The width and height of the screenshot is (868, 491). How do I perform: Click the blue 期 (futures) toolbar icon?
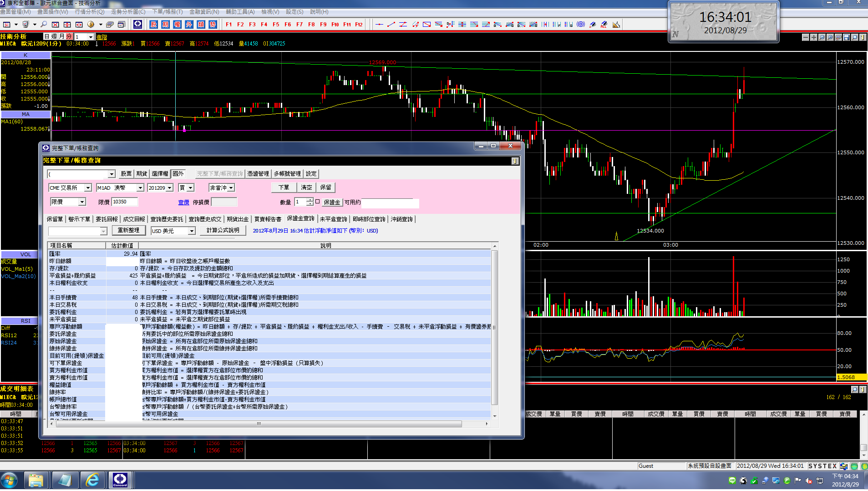point(166,25)
